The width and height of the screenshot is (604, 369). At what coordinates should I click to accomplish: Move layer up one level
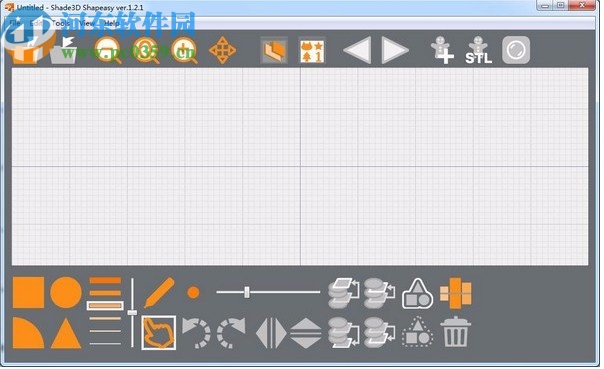pyautogui.click(x=380, y=293)
